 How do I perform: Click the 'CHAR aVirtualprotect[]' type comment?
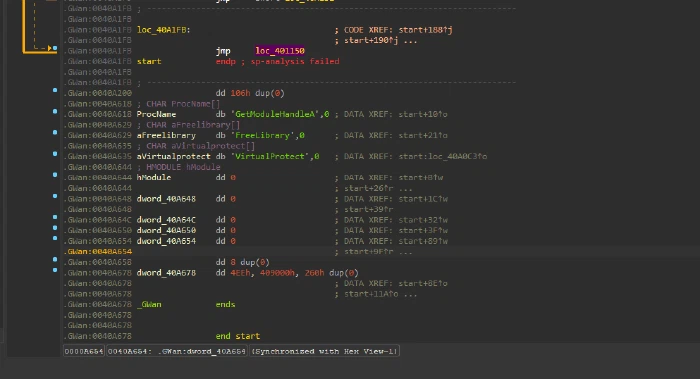200,146
